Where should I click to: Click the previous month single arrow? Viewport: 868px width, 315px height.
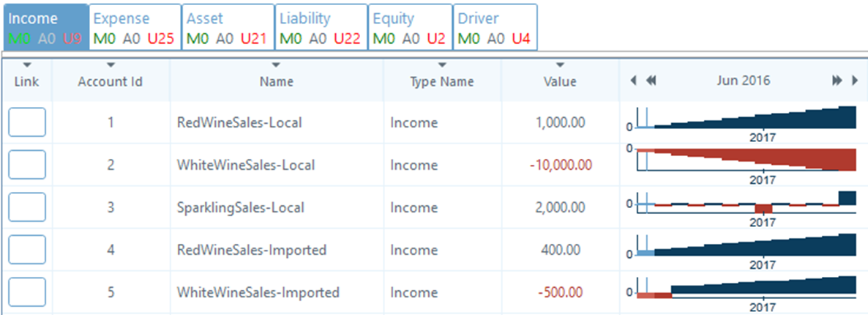(633, 81)
